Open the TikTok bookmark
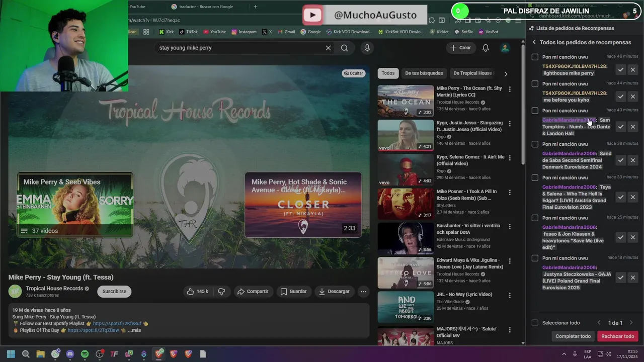 tap(189, 32)
